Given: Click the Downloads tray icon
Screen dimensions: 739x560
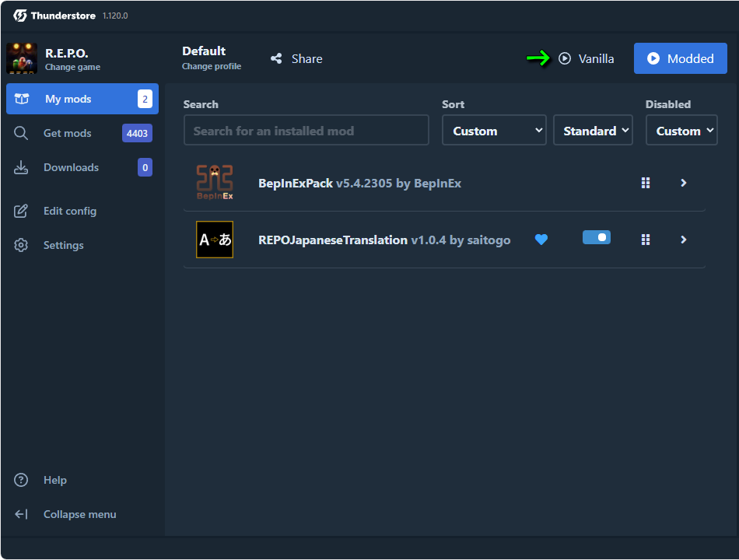Looking at the screenshot, I should pos(21,167).
